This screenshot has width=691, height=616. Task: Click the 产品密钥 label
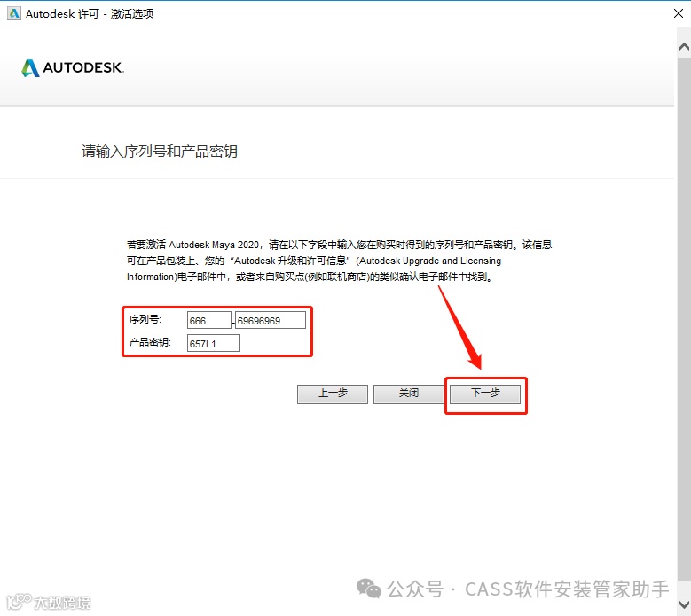150,342
